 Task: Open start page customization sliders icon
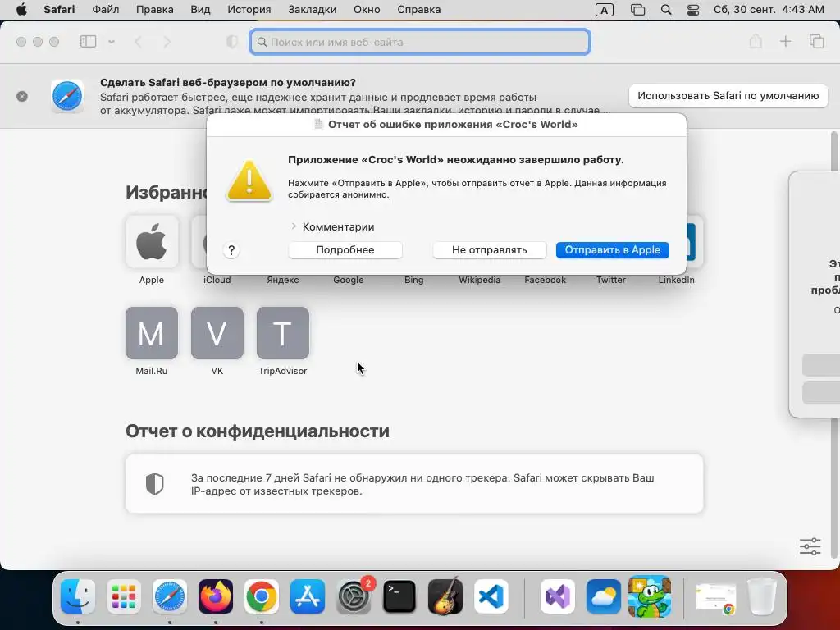(x=810, y=546)
